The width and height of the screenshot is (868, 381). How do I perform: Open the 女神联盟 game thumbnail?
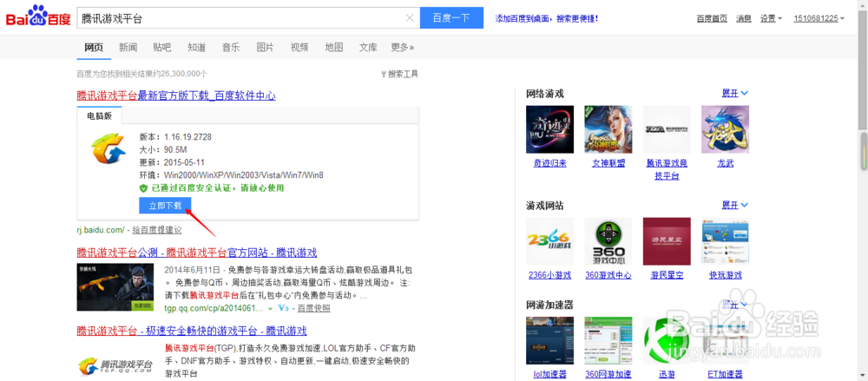608,129
